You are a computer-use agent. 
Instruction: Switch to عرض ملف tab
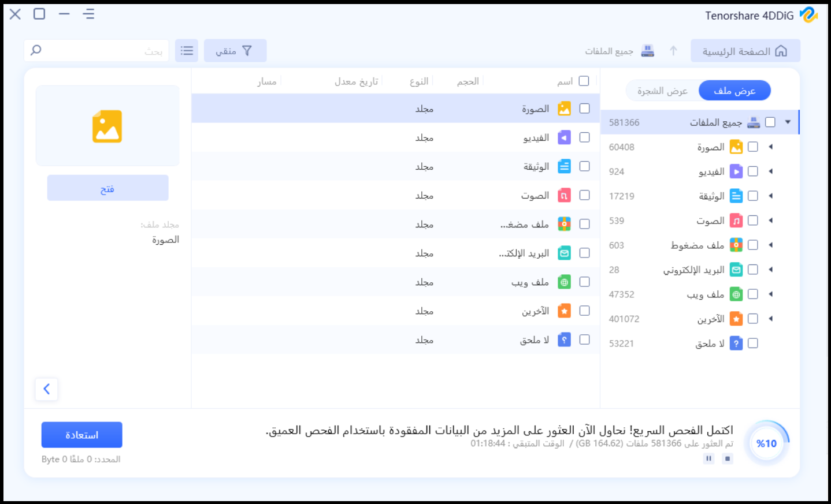734,91
